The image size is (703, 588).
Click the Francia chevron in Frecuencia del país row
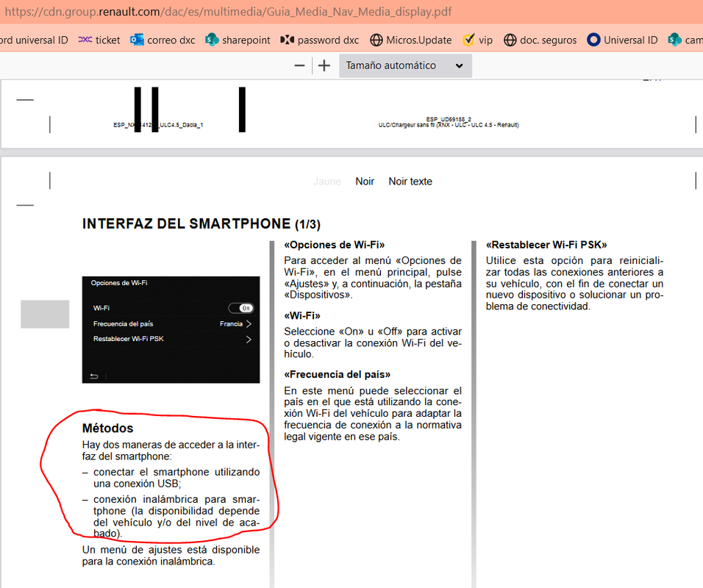[249, 323]
